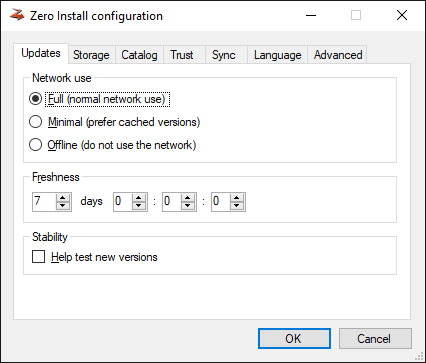426x363 pixels.
Task: Click the down arrow on the hours spinner
Action: pyautogui.click(x=139, y=206)
